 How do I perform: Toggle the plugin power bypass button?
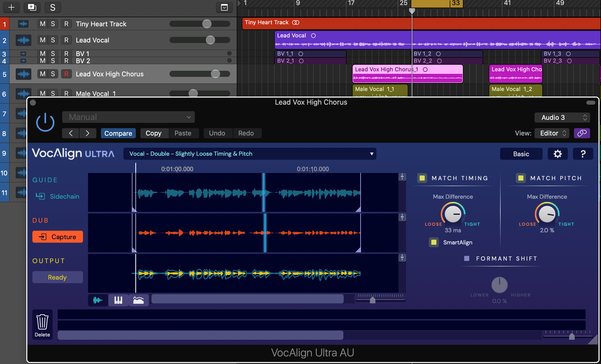click(45, 122)
